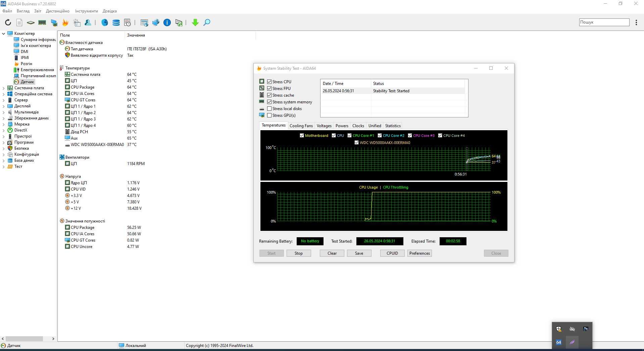This screenshot has height=351, width=644.
Task: Click the Пошук search field
Action: point(604,22)
